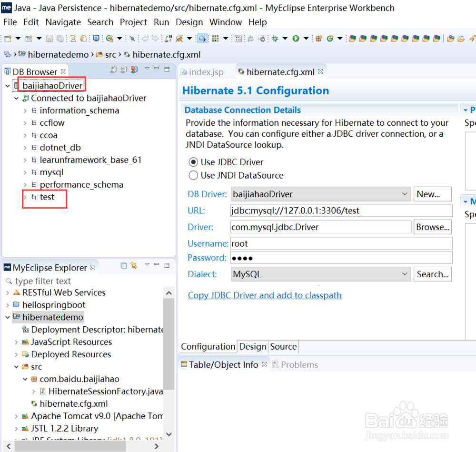Switch to the Design editor tab
The image size is (476, 452).
point(253,347)
